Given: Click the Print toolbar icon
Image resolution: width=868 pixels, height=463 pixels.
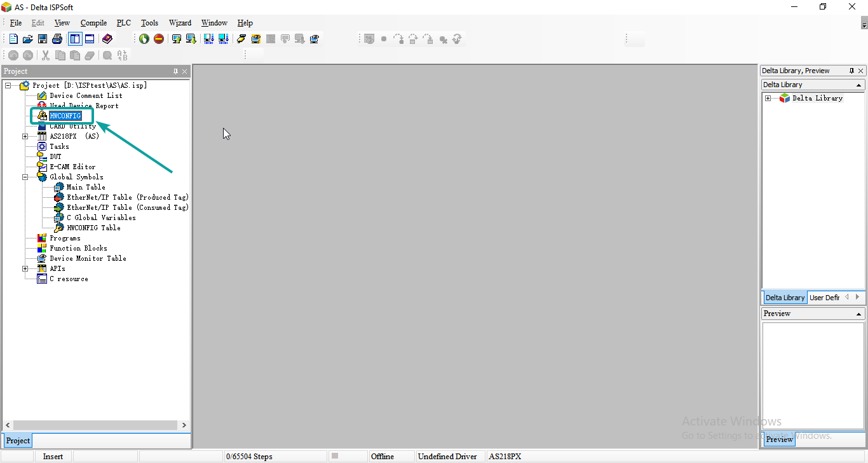Looking at the screenshot, I should click(x=57, y=39).
